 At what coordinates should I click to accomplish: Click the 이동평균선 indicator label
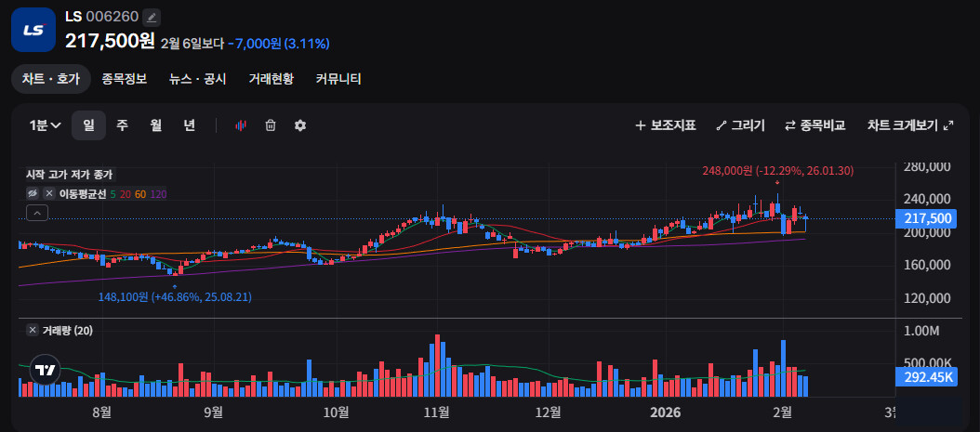(83, 194)
